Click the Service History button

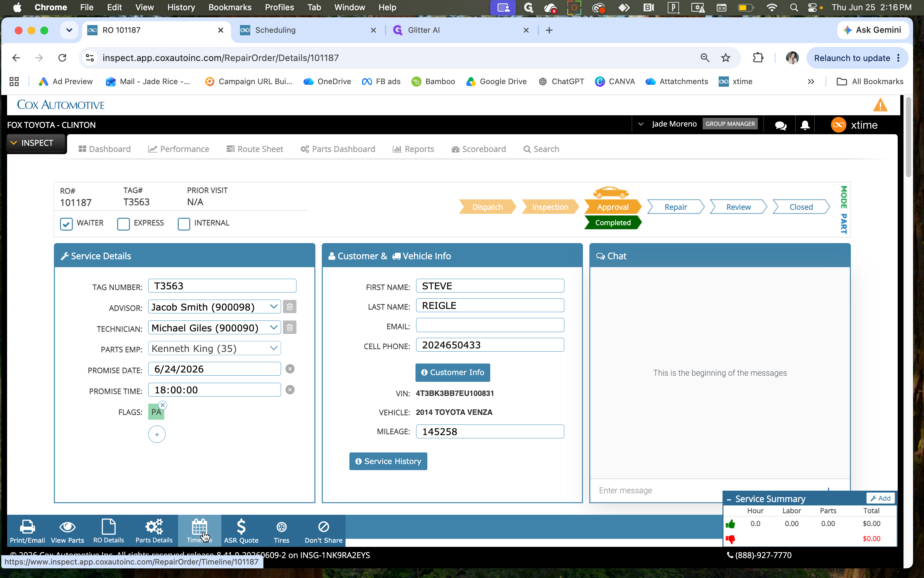tap(388, 461)
